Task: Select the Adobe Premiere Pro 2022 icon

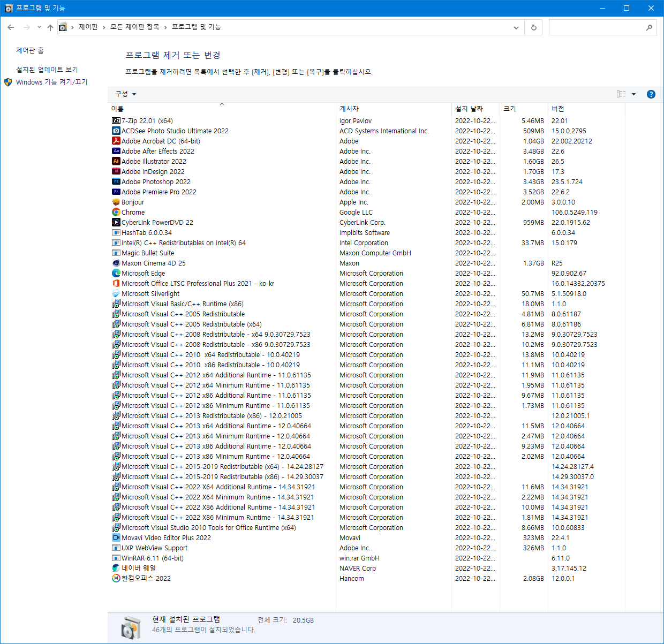Action: pos(116,192)
